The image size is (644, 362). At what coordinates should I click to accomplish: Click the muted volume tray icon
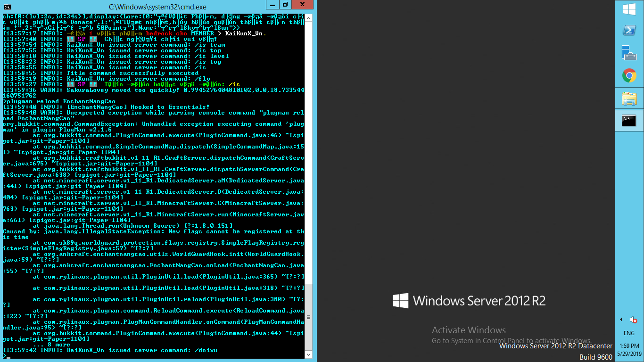tap(634, 320)
